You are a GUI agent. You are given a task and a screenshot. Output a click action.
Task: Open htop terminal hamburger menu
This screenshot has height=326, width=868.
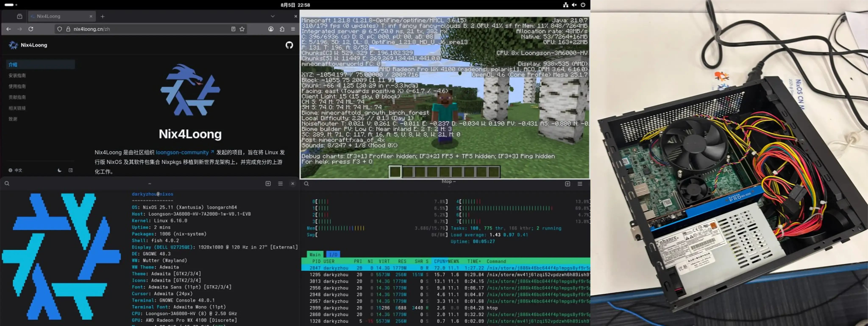580,184
